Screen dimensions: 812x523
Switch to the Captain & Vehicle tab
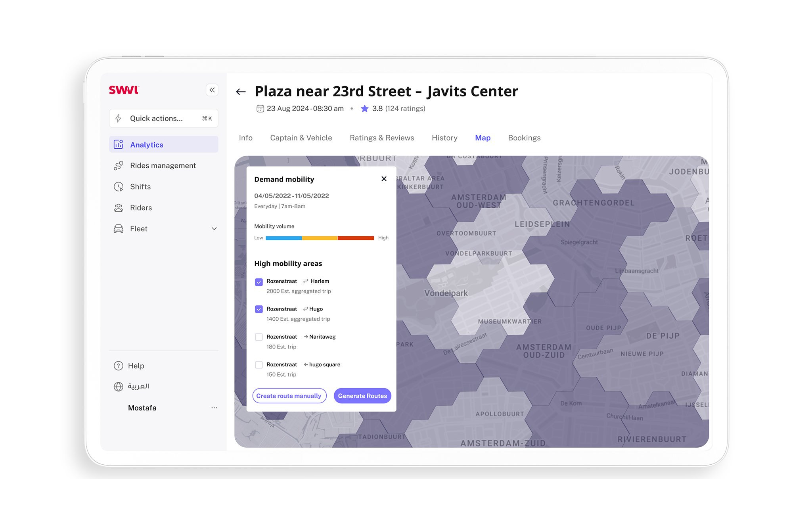301,138
